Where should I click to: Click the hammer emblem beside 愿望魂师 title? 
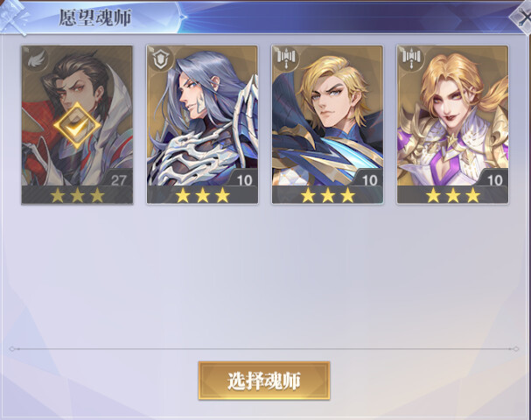(14, 17)
